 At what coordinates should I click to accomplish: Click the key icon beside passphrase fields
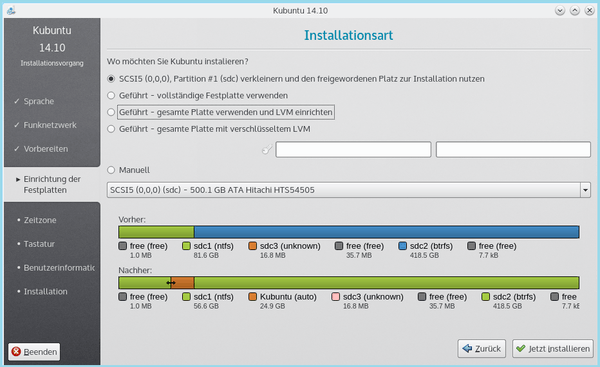coord(267,149)
